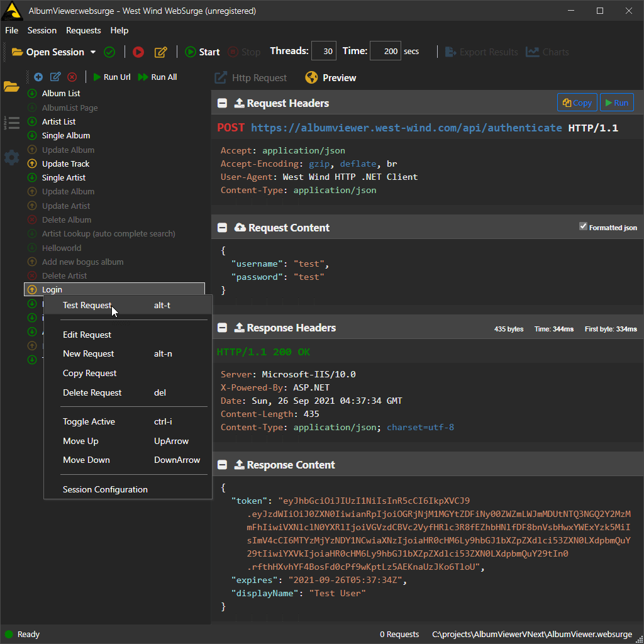Click the Threads input field

[325, 52]
